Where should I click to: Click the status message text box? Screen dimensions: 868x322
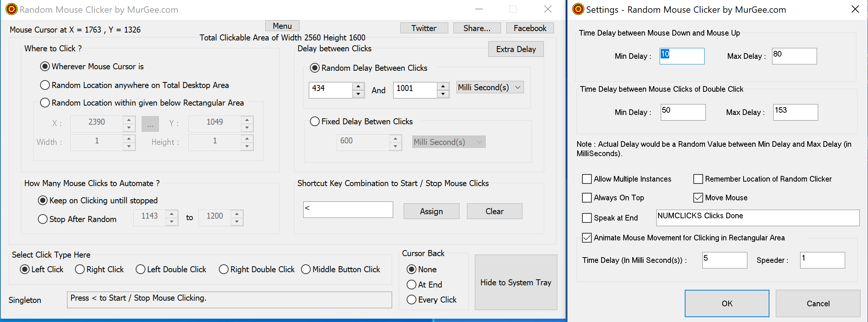click(229, 300)
